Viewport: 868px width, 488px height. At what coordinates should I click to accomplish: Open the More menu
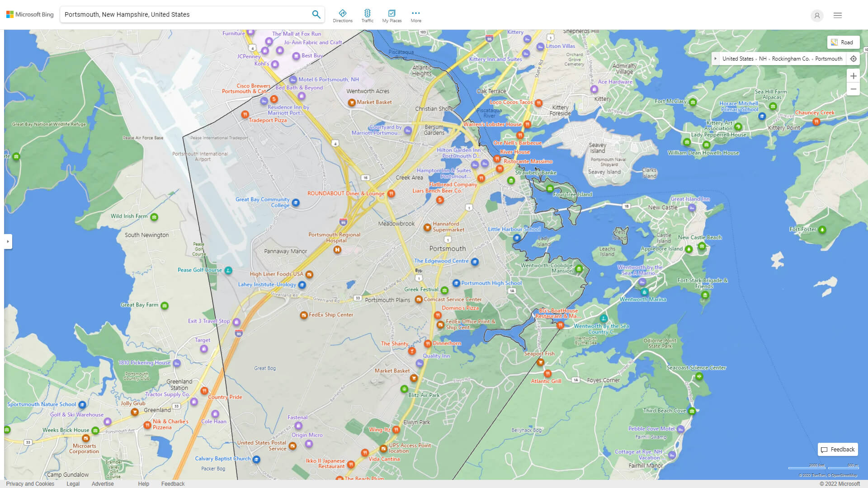(x=415, y=15)
